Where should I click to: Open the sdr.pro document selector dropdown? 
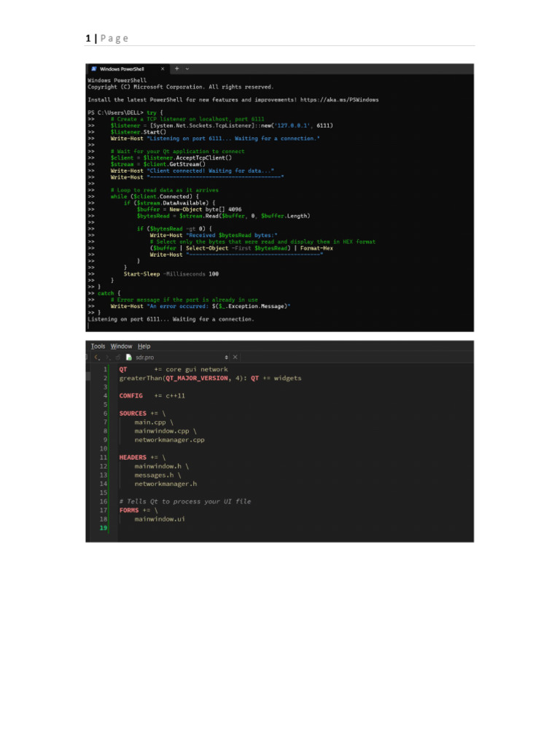point(226,357)
